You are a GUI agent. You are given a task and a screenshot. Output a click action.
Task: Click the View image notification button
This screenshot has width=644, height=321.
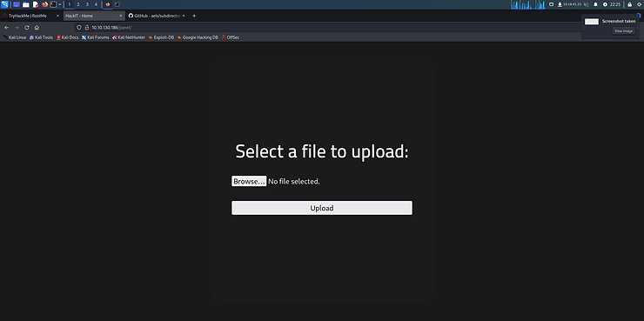pos(623,30)
